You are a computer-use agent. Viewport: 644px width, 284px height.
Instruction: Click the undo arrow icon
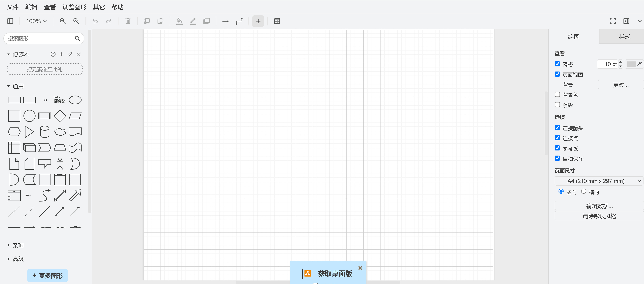(x=95, y=21)
